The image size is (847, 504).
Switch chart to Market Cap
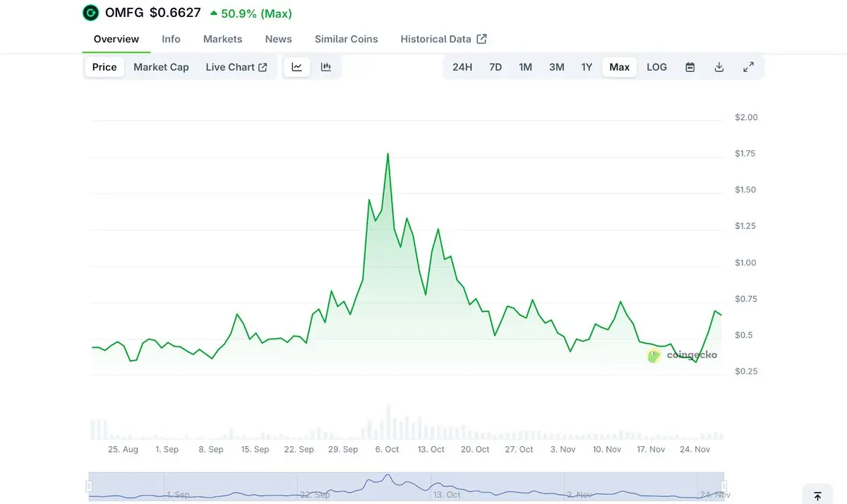pyautogui.click(x=161, y=67)
